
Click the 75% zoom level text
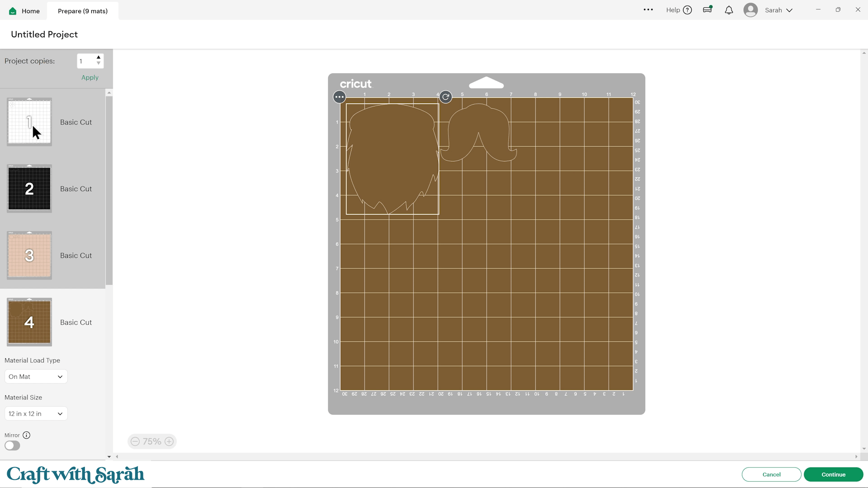[x=152, y=441]
